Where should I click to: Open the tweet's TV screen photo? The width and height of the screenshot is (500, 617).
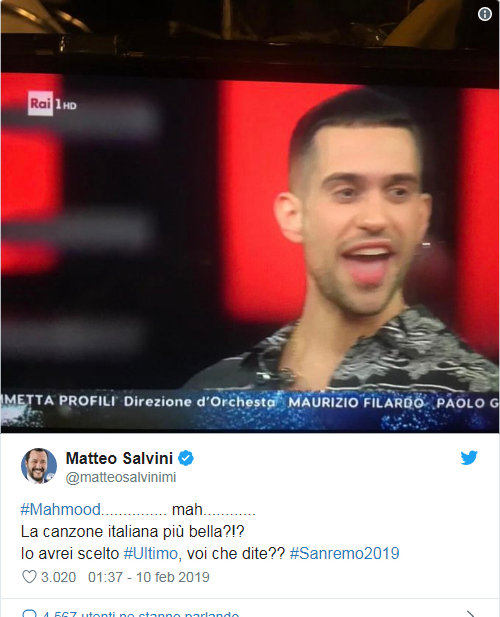point(250,216)
